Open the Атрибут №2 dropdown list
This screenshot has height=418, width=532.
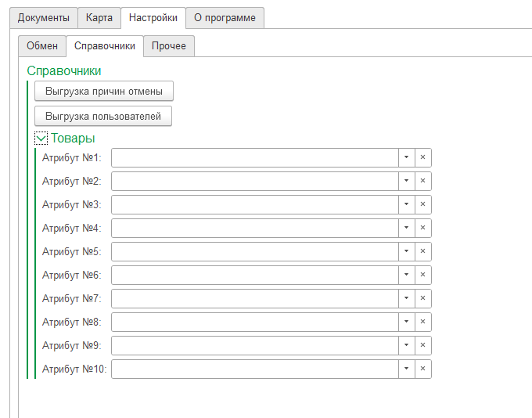(407, 181)
